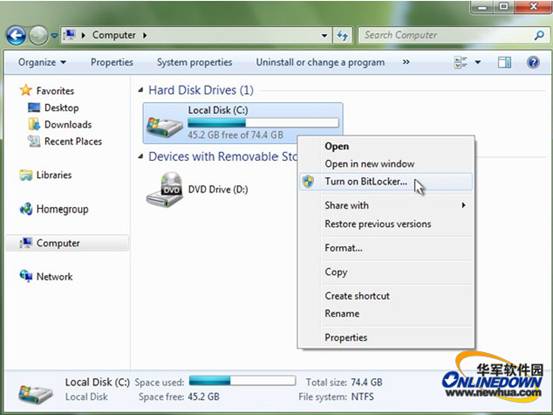
Task: Choose Copy from context menu
Action: (336, 272)
